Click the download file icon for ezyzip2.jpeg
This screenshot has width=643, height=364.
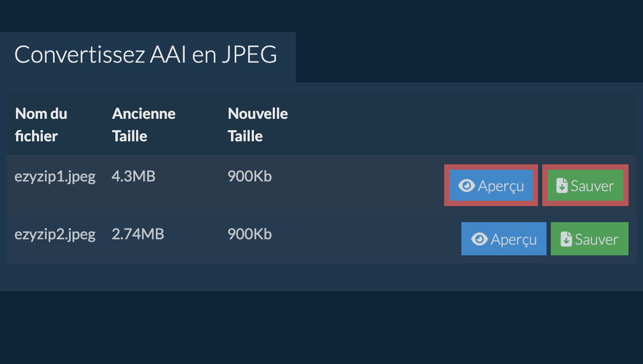(x=566, y=239)
